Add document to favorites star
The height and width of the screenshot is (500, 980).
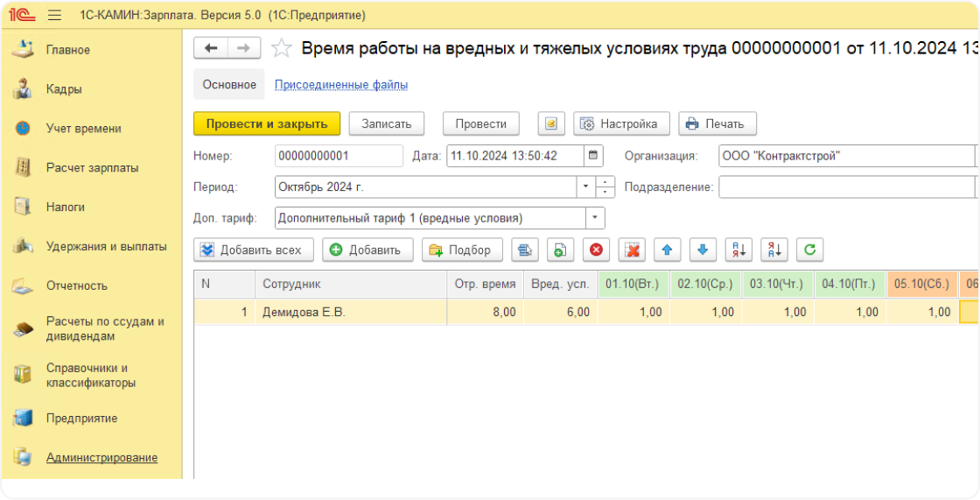pyautogui.click(x=282, y=48)
